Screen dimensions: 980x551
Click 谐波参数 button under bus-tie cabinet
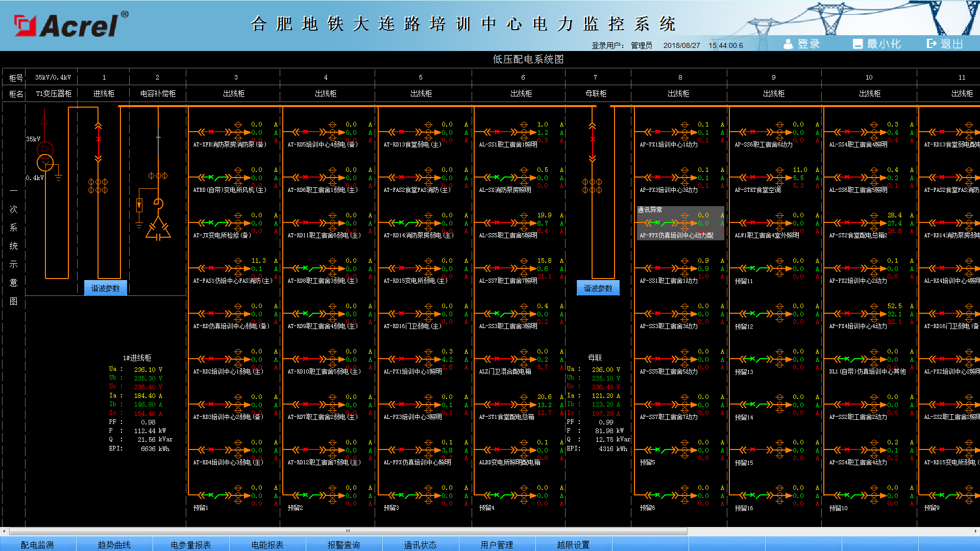tap(598, 288)
